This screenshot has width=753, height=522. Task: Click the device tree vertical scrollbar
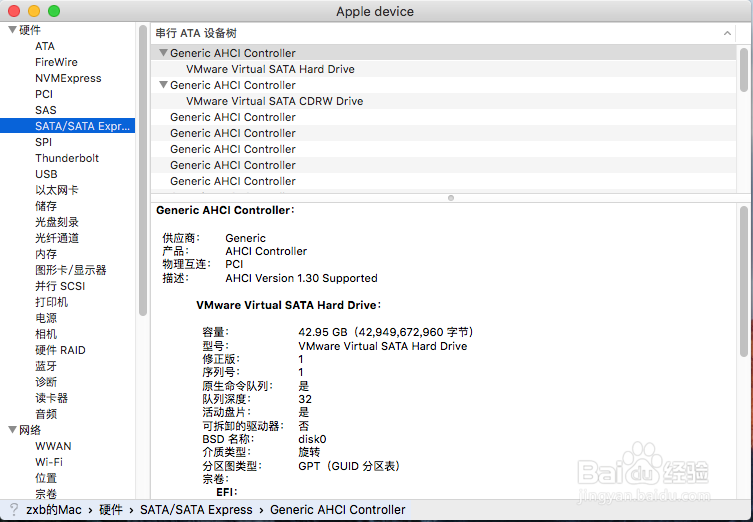[743, 70]
